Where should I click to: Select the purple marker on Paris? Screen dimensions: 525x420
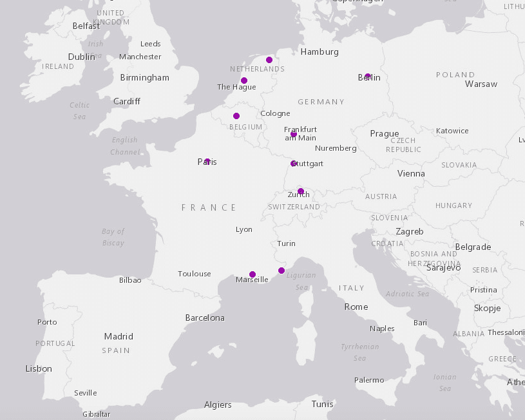coord(207,162)
